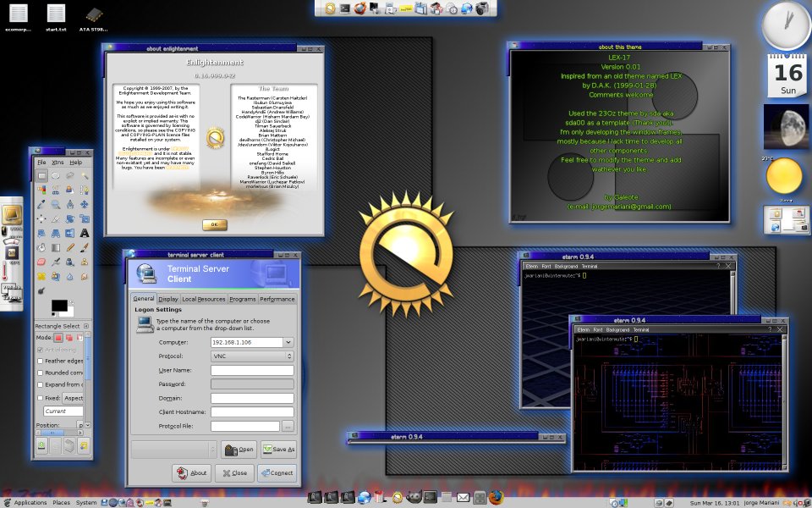Click the User Name input field
This screenshot has height=508, width=812.
click(x=252, y=370)
